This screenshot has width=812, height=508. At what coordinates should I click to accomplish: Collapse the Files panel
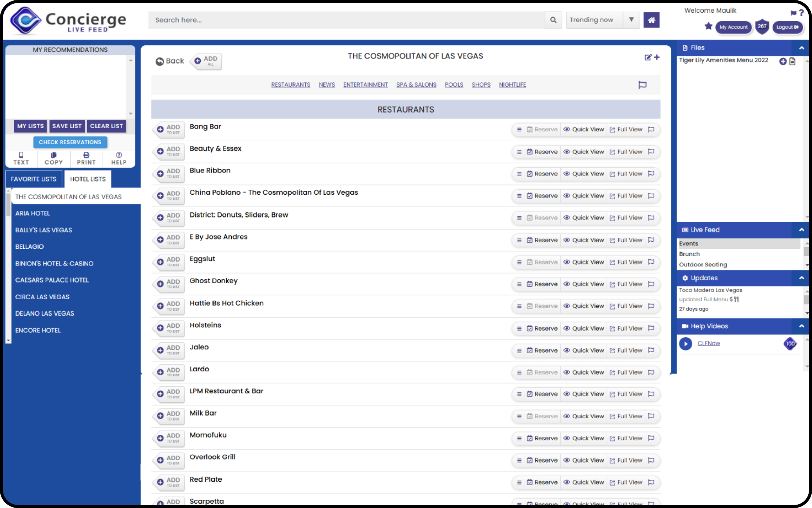click(x=801, y=48)
